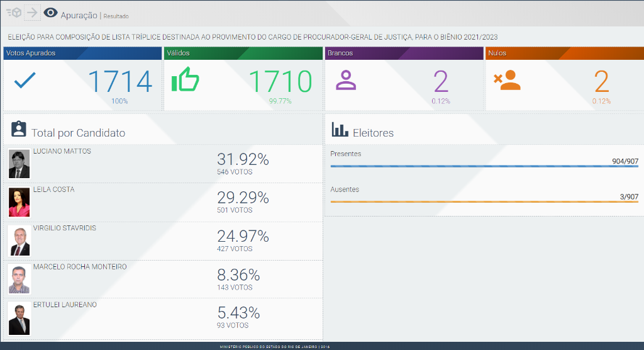
Task: Click the badge icon beside Total por Candidato
Action: pyautogui.click(x=19, y=130)
